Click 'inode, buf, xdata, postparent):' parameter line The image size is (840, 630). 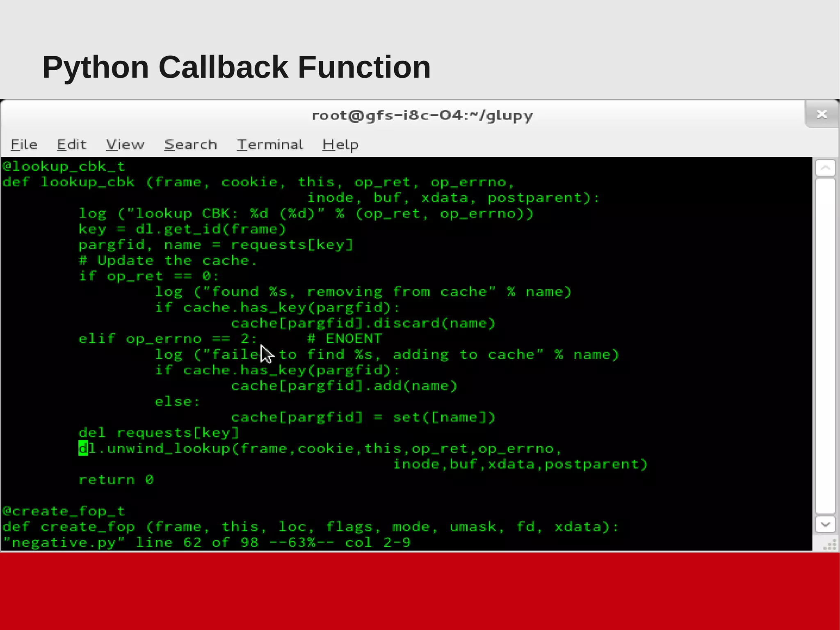(x=454, y=198)
